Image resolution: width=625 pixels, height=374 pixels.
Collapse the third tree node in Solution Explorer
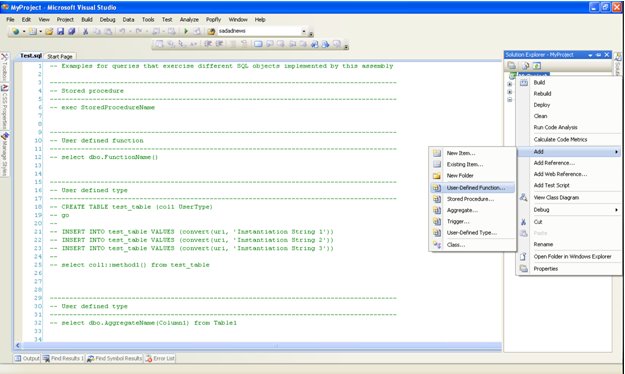(509, 100)
